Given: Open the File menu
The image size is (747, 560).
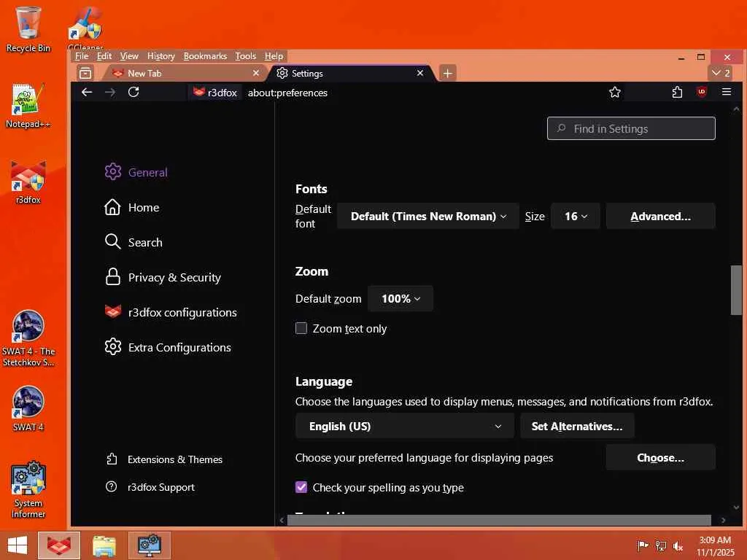Looking at the screenshot, I should 82,55.
